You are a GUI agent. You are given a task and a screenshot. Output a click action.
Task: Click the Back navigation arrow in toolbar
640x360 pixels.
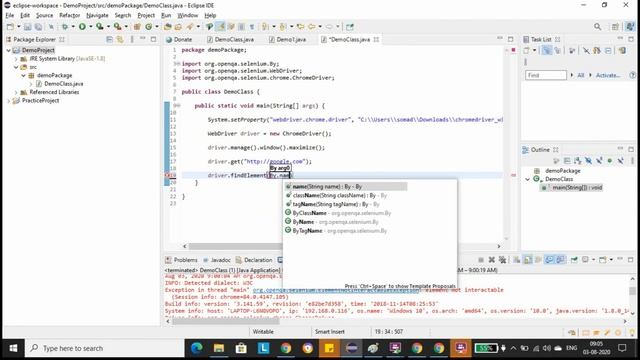click(311, 27)
